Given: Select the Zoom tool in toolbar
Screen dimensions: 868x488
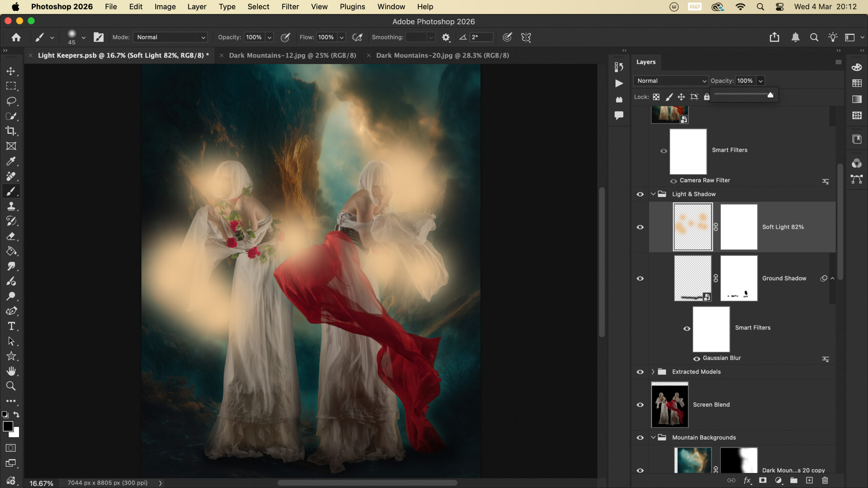Looking at the screenshot, I should click(x=11, y=386).
